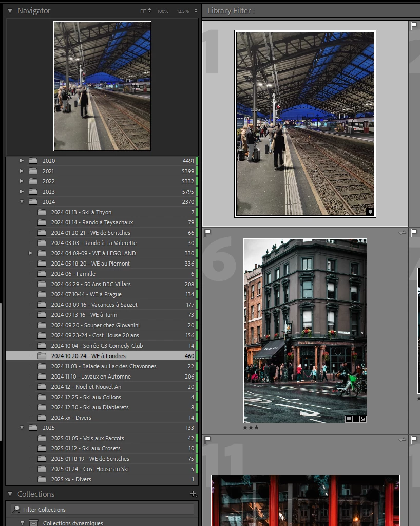Click the rotate arrows icon on the pub photo cell
This screenshot has height=526, width=420.
[x=402, y=233]
